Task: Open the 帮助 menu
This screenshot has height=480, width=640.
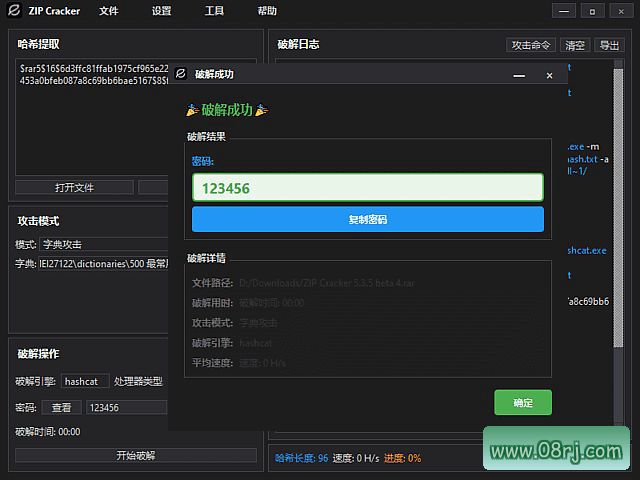Action: coord(267,11)
